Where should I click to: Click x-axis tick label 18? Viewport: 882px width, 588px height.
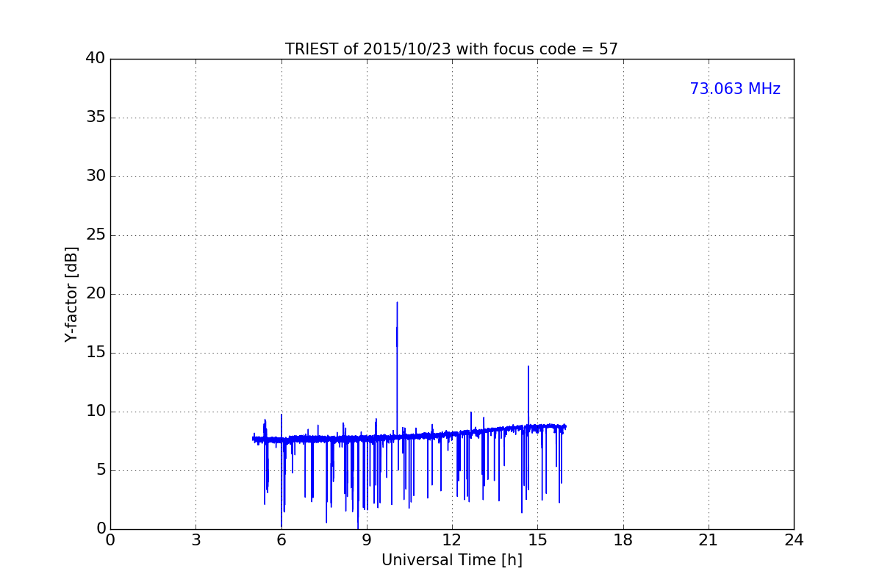[x=623, y=540]
